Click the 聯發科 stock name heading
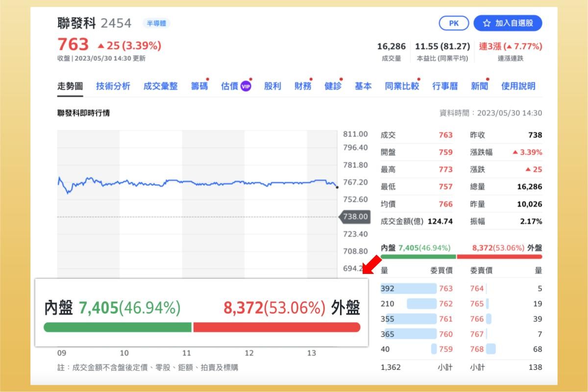The width and height of the screenshot is (588, 392). pos(76,23)
